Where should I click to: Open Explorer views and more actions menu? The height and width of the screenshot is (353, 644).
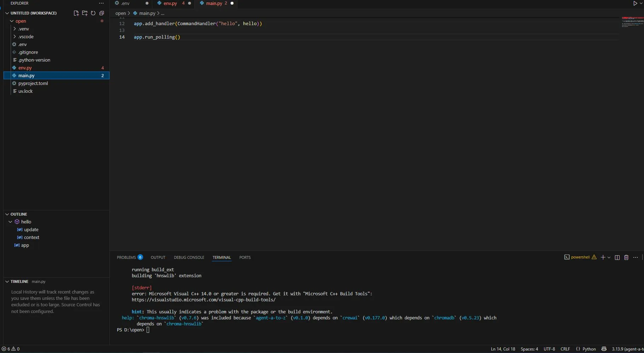[101, 3]
